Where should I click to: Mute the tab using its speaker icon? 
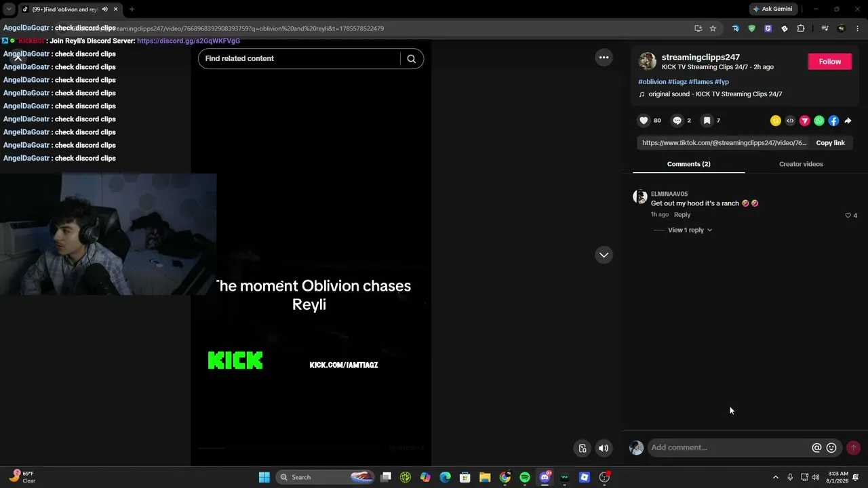click(x=104, y=9)
